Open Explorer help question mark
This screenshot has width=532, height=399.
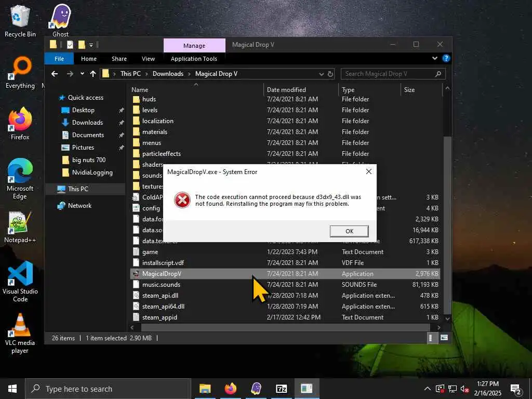(446, 58)
